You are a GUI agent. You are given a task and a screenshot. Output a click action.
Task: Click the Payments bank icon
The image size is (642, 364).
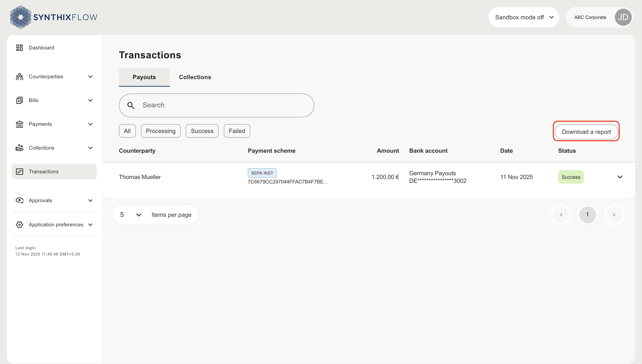pyautogui.click(x=20, y=124)
